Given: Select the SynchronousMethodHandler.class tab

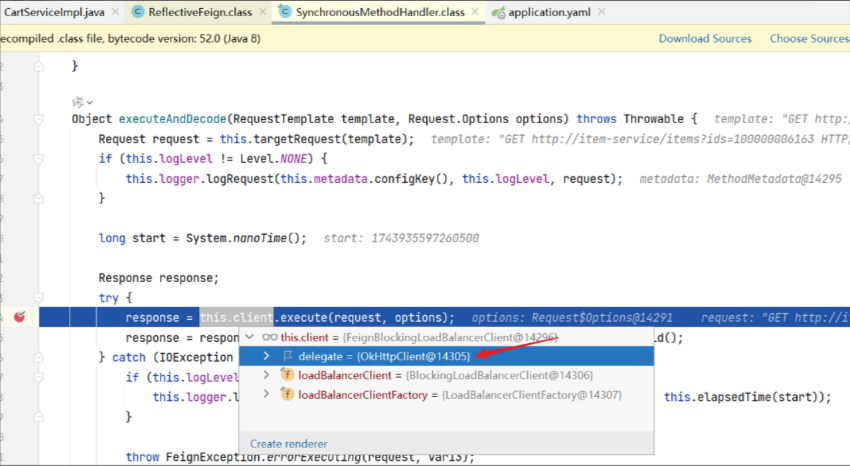Looking at the screenshot, I should click(x=380, y=12).
